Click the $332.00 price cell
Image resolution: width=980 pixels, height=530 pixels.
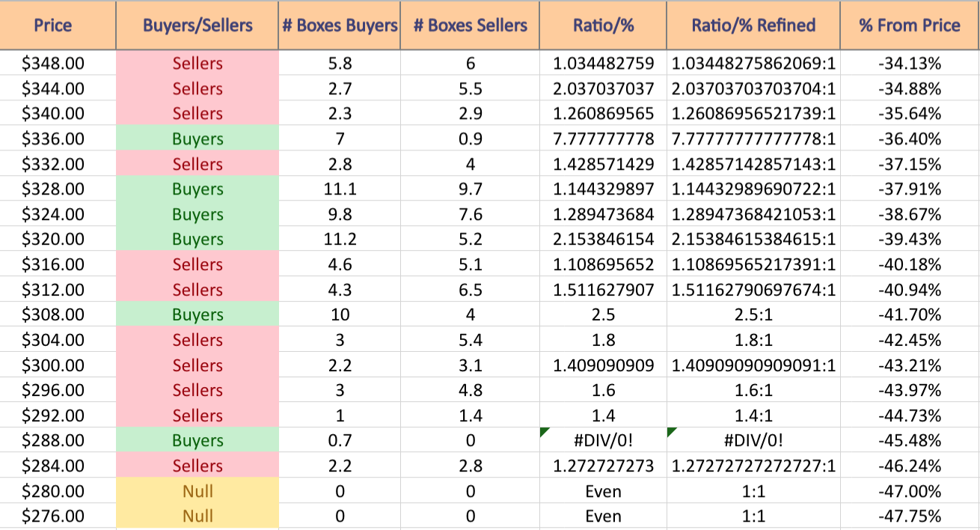pos(58,164)
